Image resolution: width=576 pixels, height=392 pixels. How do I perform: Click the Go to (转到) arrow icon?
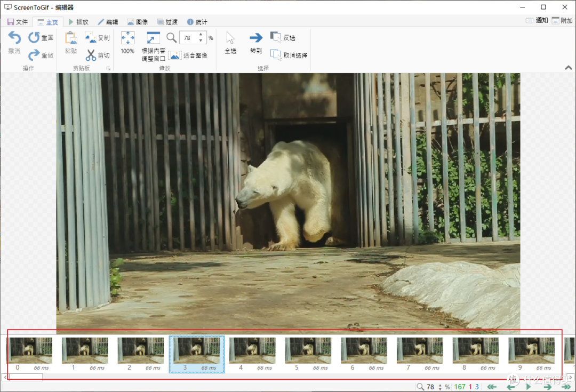click(x=256, y=37)
